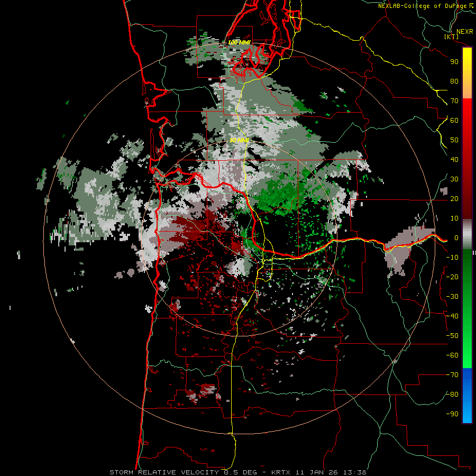
Task: Click the 0.5 DEG elevation text
Action: click(241, 472)
